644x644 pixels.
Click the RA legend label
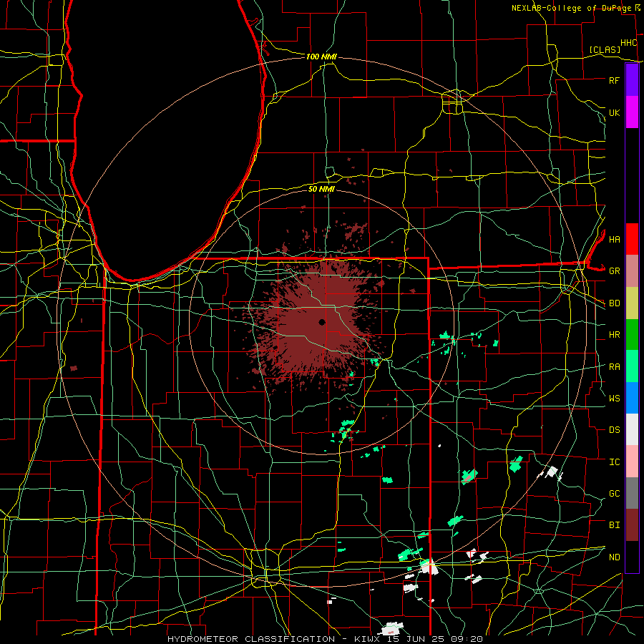click(x=614, y=367)
